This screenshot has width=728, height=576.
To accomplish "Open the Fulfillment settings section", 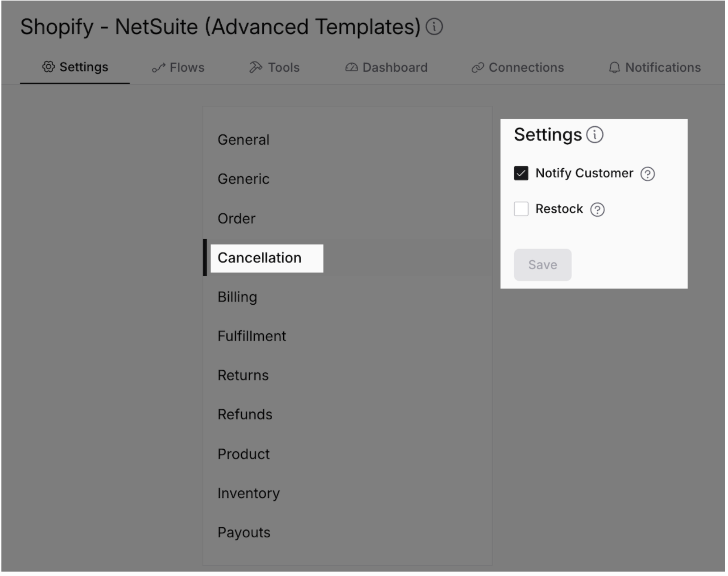I will pyautogui.click(x=348, y=336).
